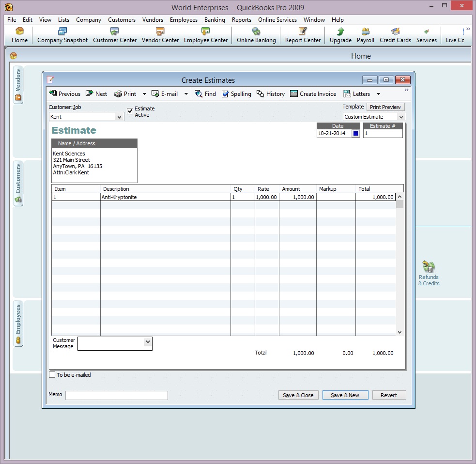This screenshot has width=476, height=464.
Task: Click the Print Preview button
Action: 385,107
